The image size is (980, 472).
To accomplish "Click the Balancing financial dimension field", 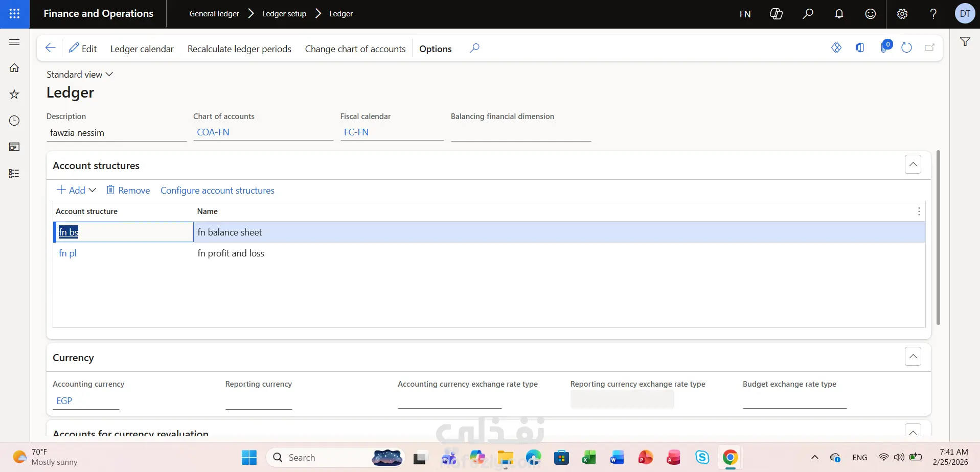I will pyautogui.click(x=521, y=133).
